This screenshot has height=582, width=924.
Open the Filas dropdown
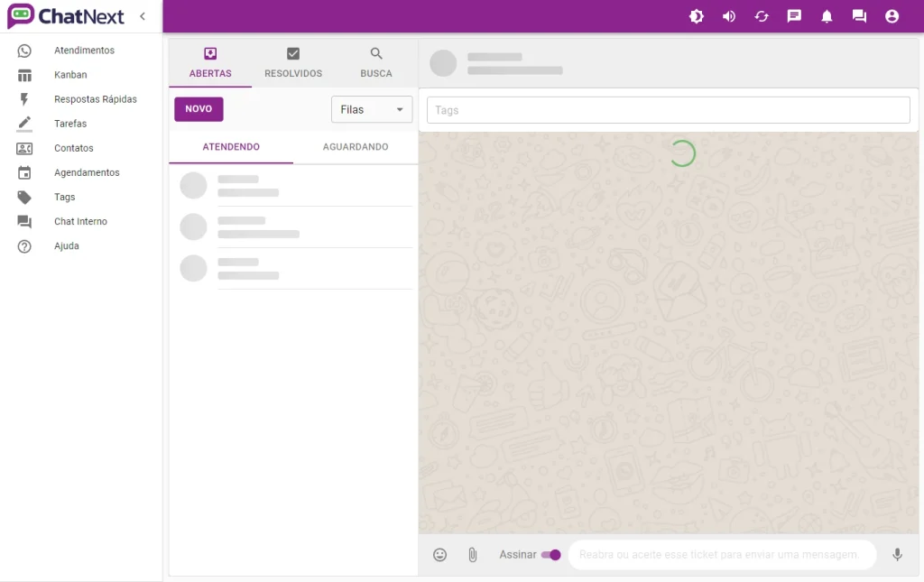click(371, 109)
